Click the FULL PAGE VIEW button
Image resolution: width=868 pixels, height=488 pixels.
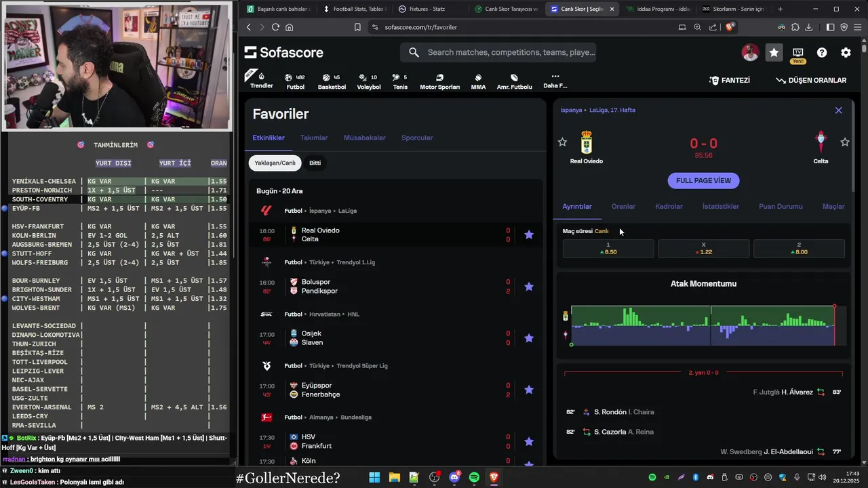click(x=703, y=181)
